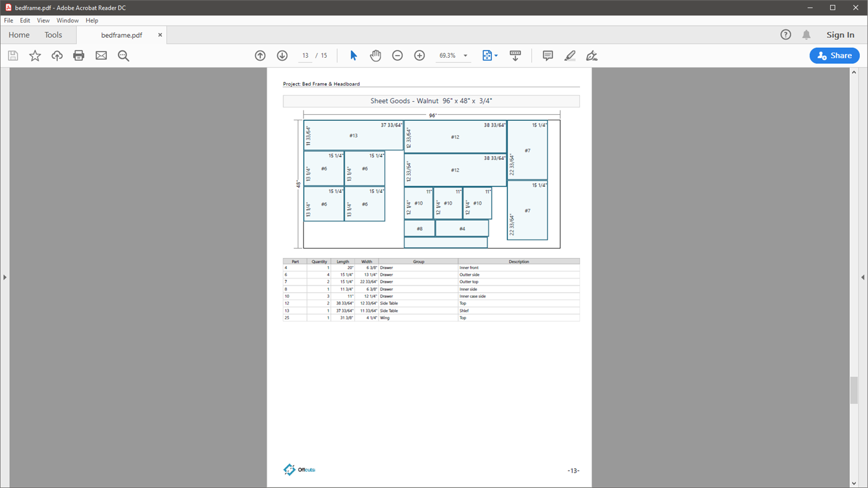Close the bedframe.pdf tab
Viewport: 868px width, 488px height.
(x=160, y=35)
